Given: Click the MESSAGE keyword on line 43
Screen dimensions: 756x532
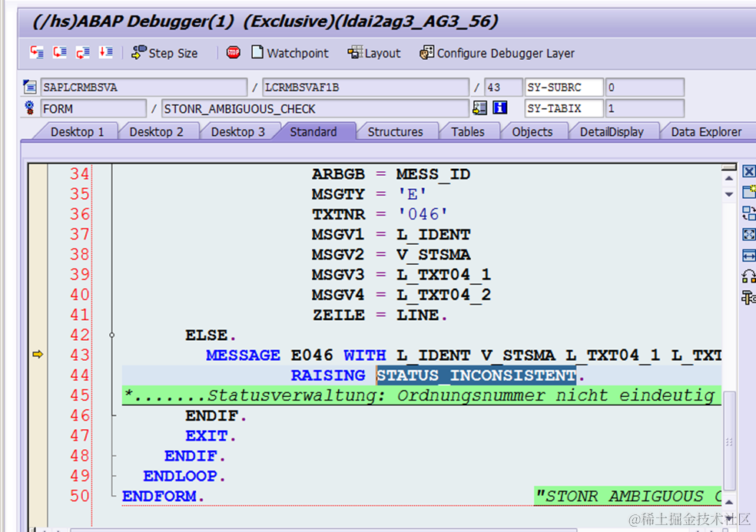Looking at the screenshot, I should (x=243, y=355).
